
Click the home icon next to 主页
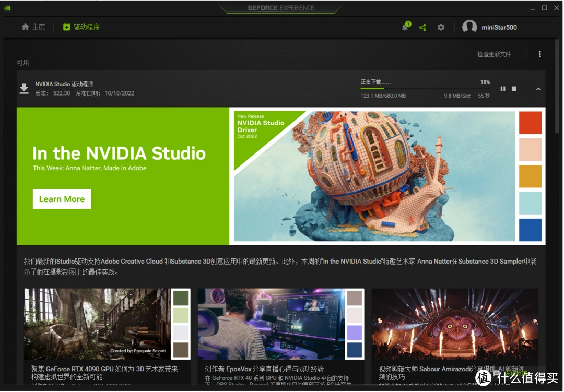pyautogui.click(x=25, y=27)
